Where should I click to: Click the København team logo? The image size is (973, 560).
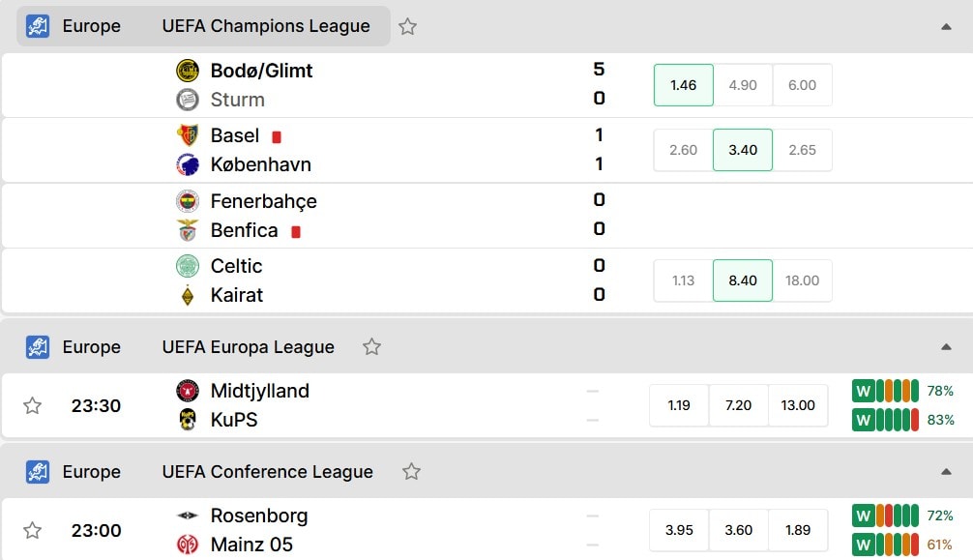tap(188, 164)
